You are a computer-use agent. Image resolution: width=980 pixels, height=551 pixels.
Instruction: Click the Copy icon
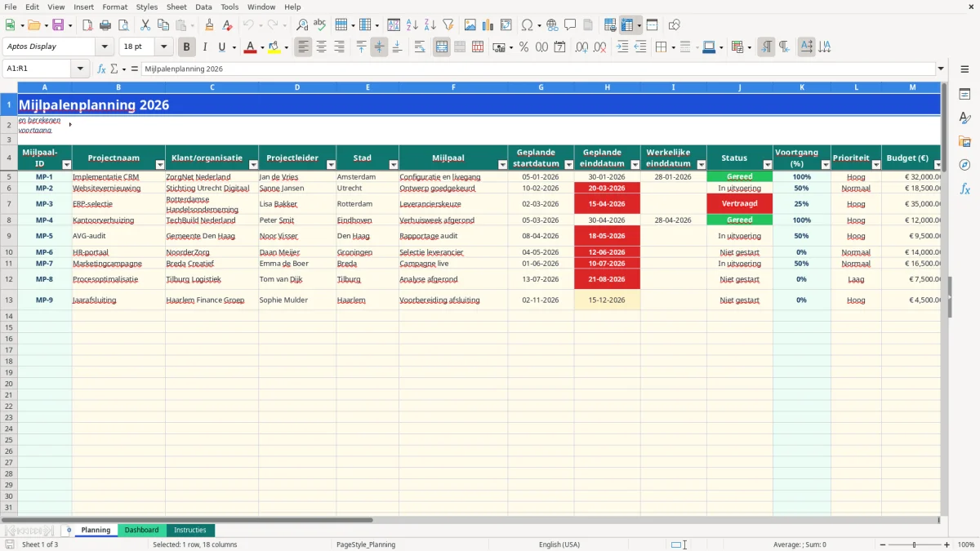tap(163, 25)
